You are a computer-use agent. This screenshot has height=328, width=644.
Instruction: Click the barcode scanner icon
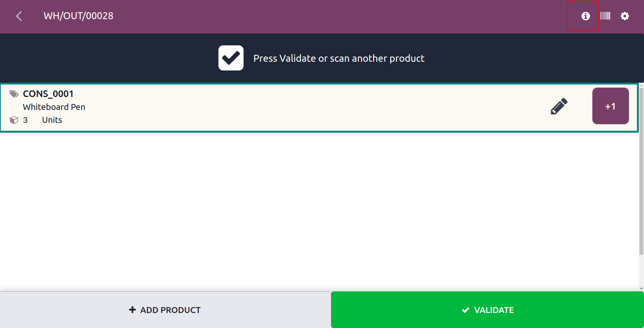[x=605, y=16]
